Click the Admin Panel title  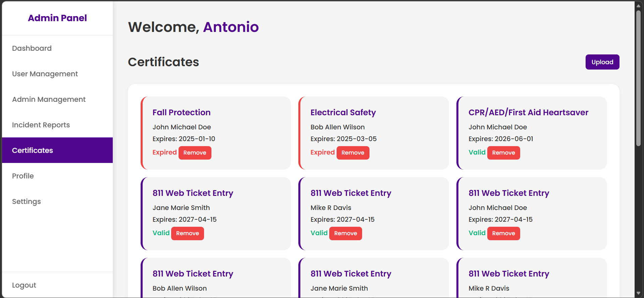57,18
